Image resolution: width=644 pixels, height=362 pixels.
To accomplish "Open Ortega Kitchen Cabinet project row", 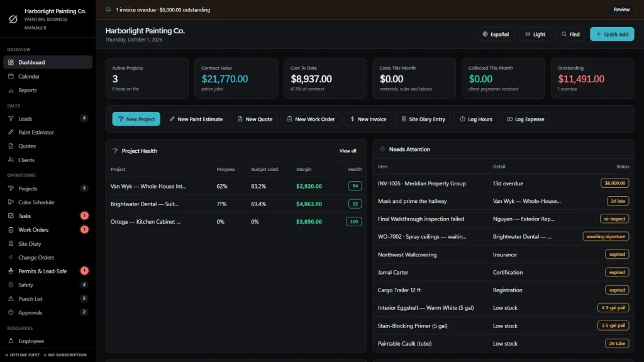I will 236,222.
